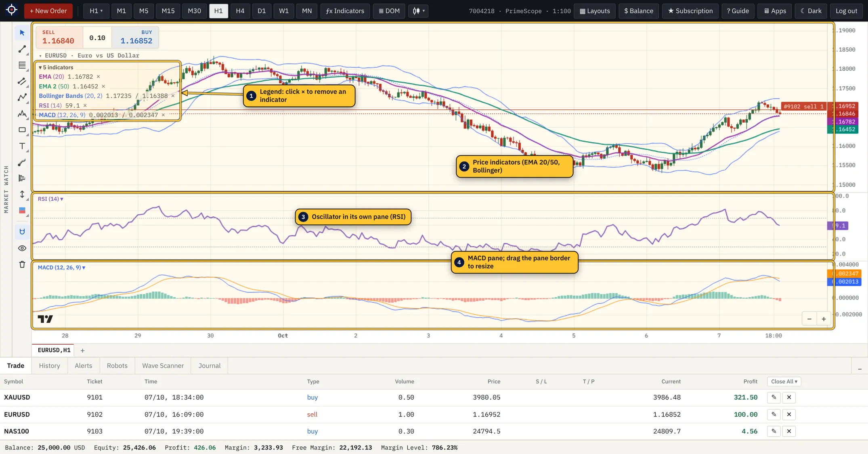The image size is (868, 454).
Task: Select the cursor pointer tool
Action: click(22, 33)
